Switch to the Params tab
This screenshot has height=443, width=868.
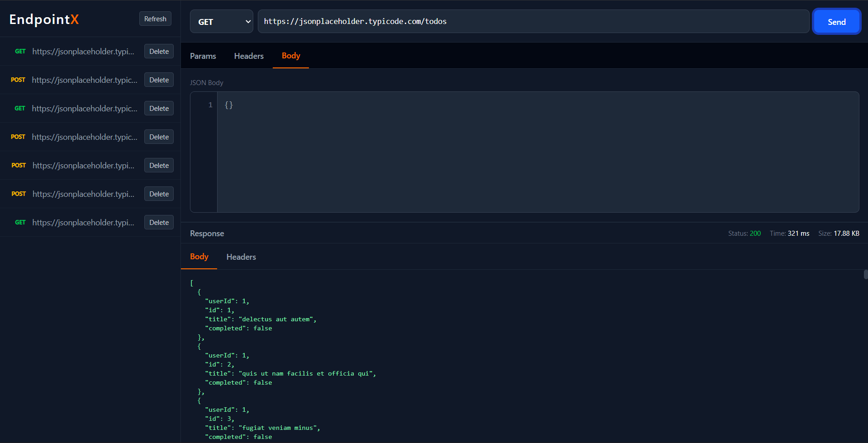(203, 56)
